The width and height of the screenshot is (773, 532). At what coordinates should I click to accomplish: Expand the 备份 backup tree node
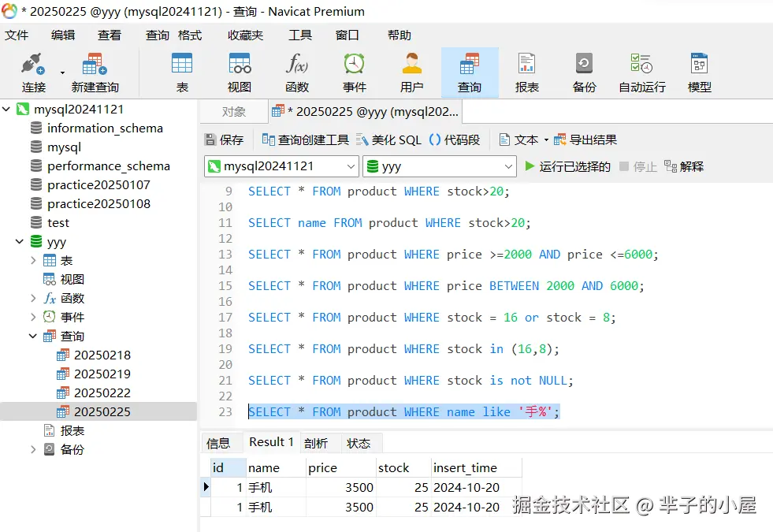(33, 450)
